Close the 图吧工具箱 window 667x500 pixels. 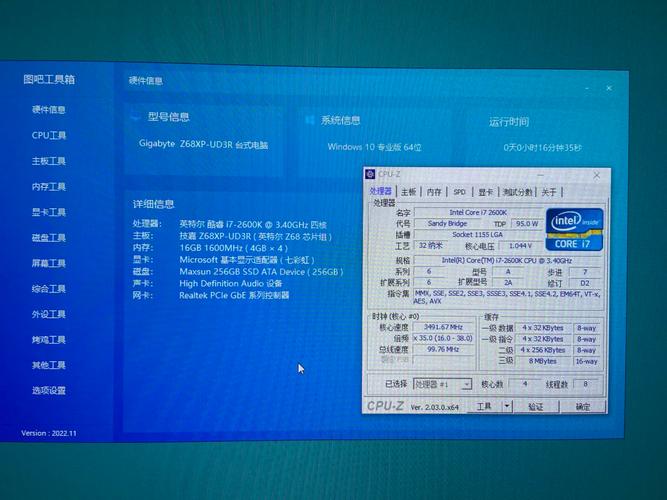[x=609, y=88]
